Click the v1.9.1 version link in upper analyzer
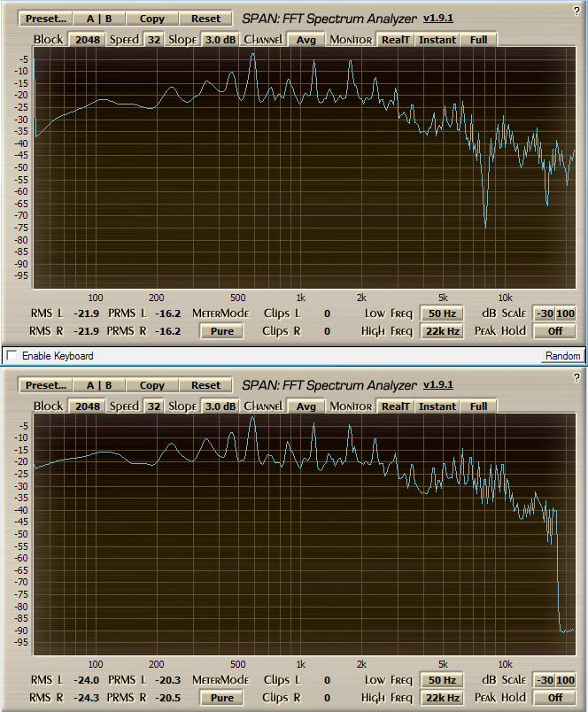The width and height of the screenshot is (588, 712). coord(437,18)
